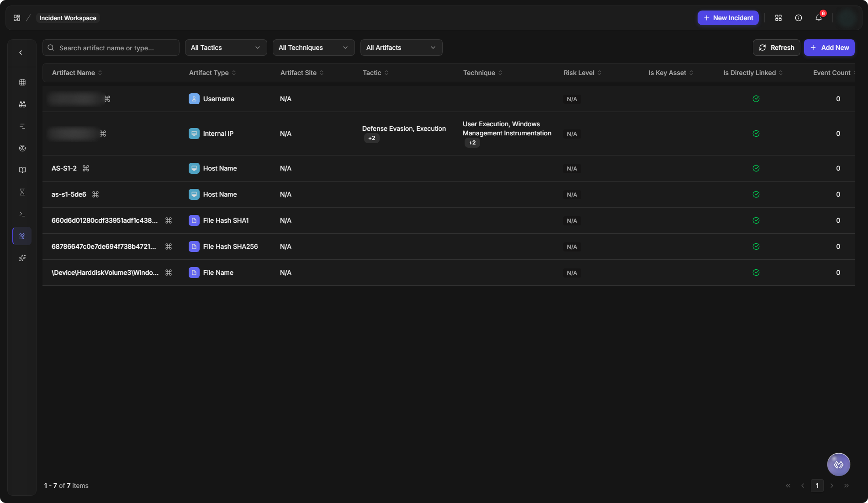Image resolution: width=868 pixels, height=503 pixels.
Task: Open the terminal prompt icon in sidebar
Action: 22,214
